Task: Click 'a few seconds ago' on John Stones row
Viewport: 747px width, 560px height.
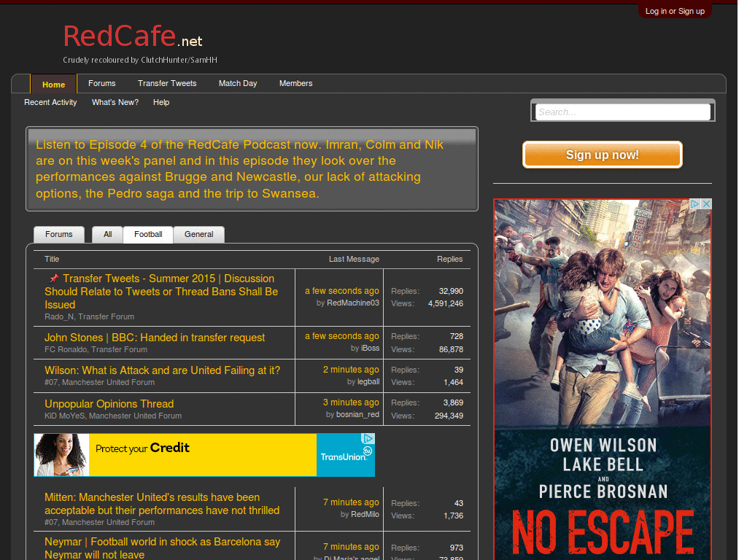Action: (x=342, y=336)
